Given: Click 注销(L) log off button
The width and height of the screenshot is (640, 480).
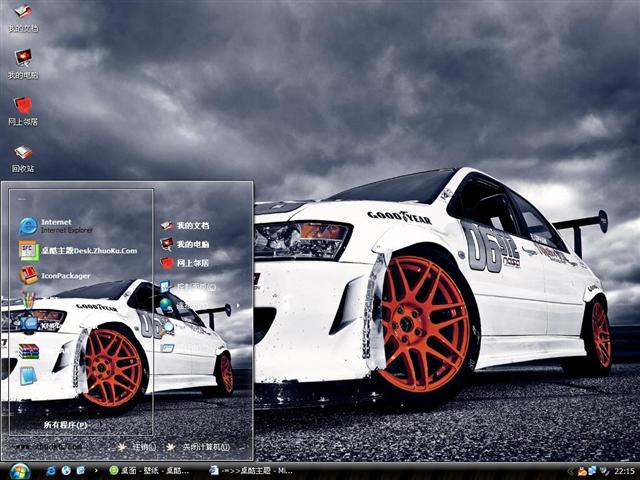Looking at the screenshot, I should 136,447.
